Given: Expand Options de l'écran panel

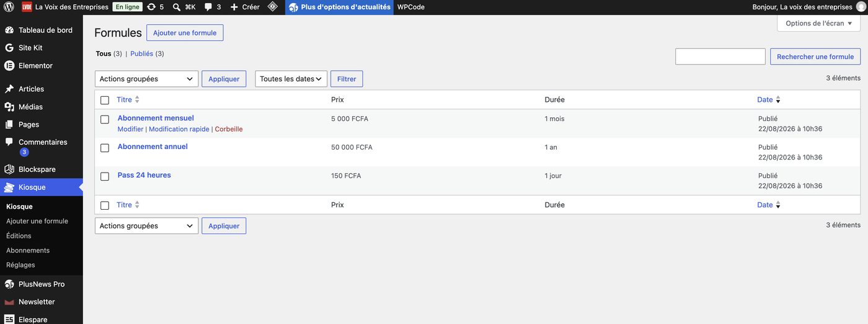Looking at the screenshot, I should [818, 24].
